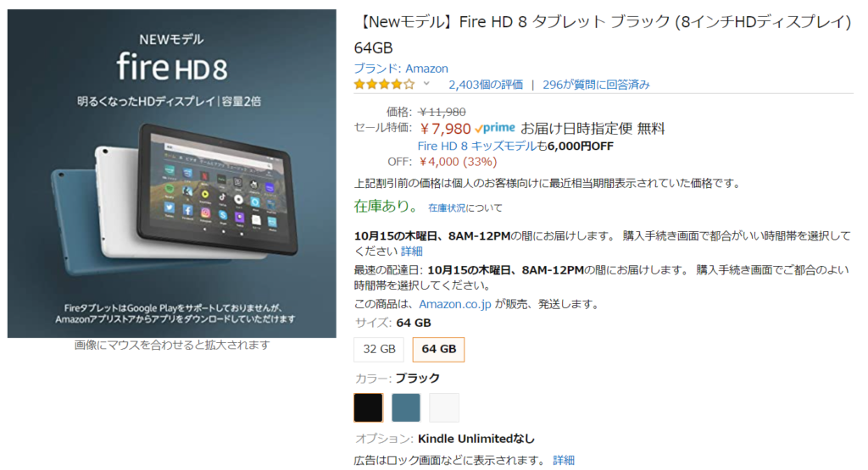This screenshot has height=470, width=868.
Task: Open 詳細 link next to delivery time
Action: click(412, 251)
